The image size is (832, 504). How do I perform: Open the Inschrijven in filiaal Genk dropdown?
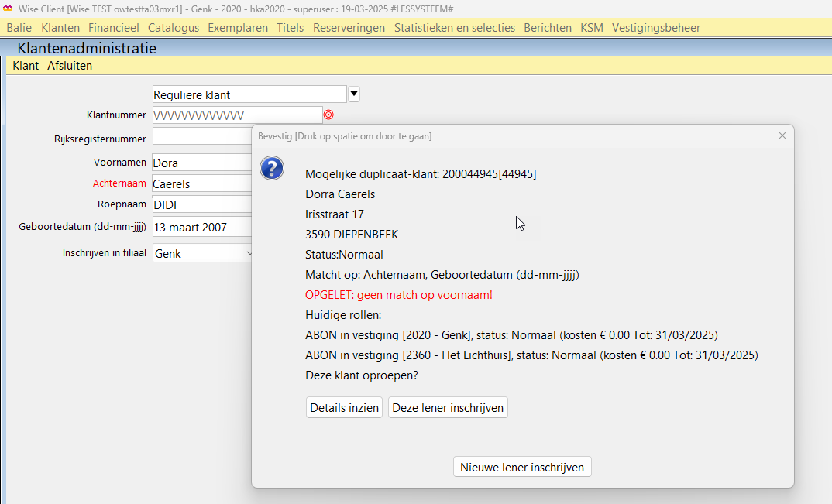(202, 254)
